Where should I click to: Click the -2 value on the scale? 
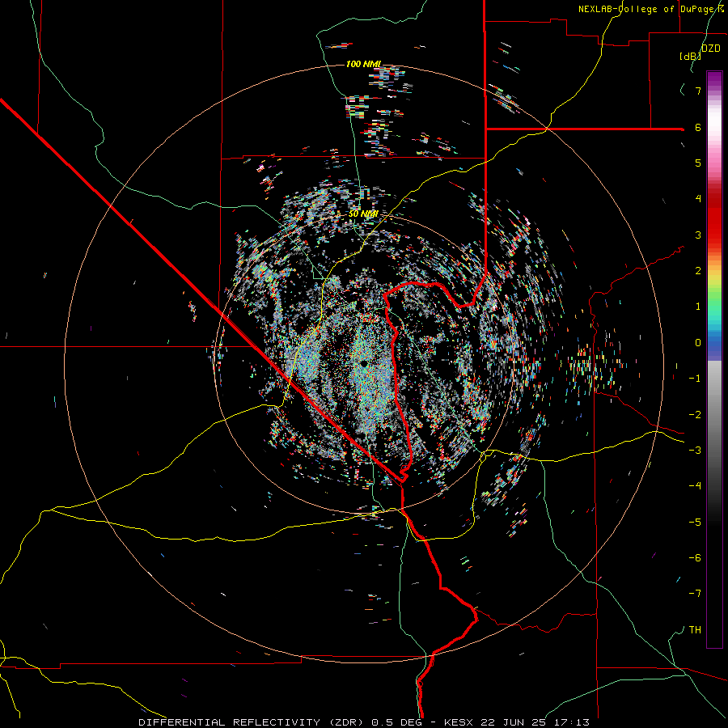pos(695,415)
